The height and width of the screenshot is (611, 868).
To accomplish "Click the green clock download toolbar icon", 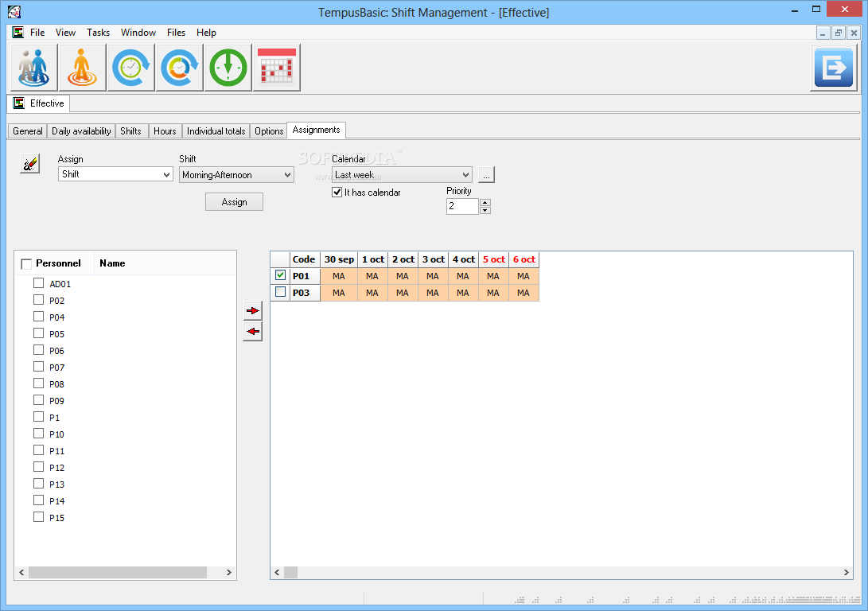I will pyautogui.click(x=228, y=68).
